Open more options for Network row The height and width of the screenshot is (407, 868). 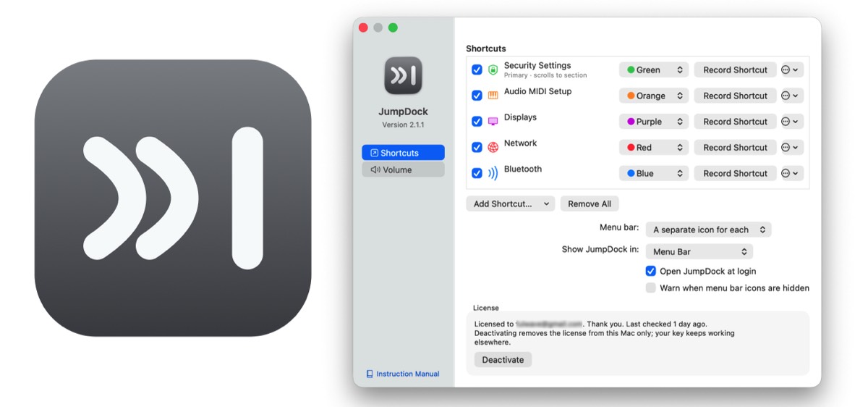click(792, 147)
